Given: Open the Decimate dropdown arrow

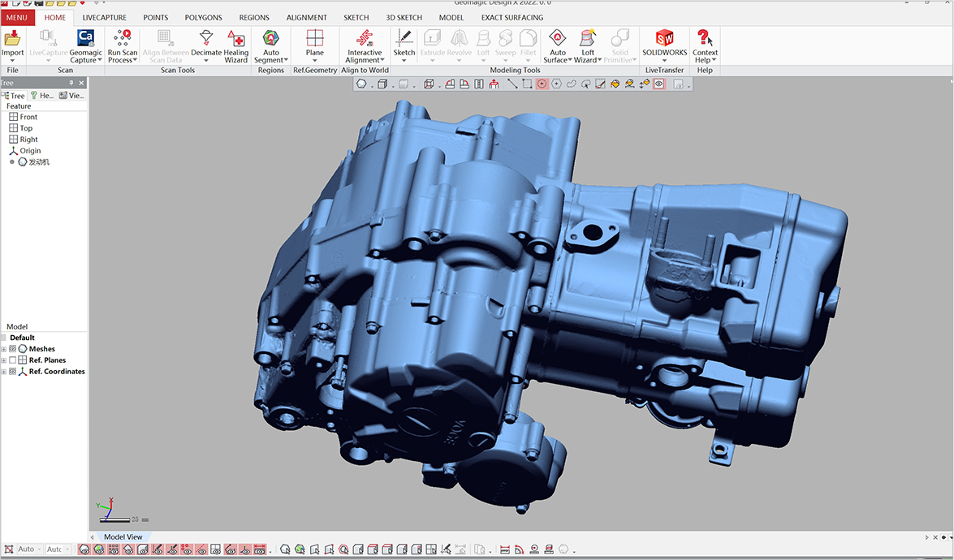Looking at the screenshot, I should pyautogui.click(x=206, y=61).
